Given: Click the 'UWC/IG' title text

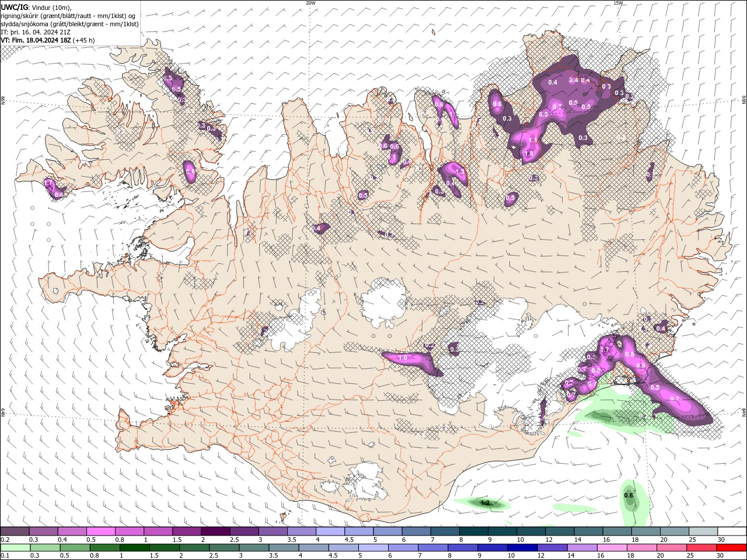Looking at the screenshot, I should [x=14, y=7].
